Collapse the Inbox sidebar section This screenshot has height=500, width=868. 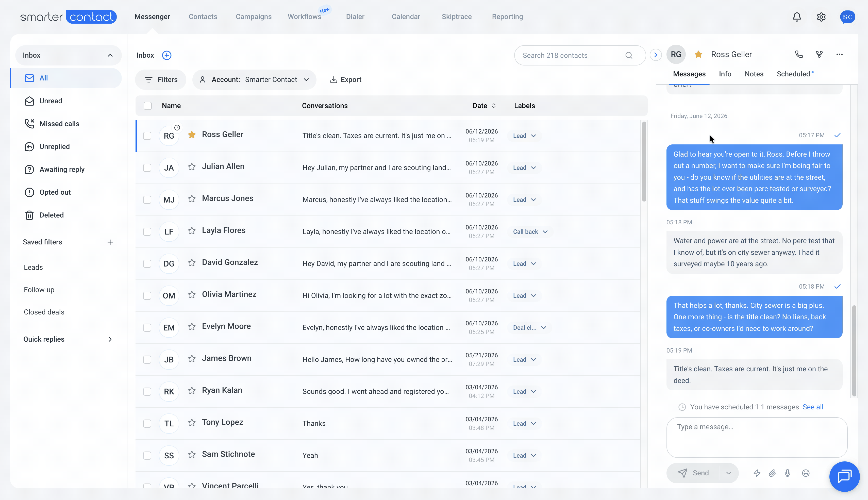point(110,55)
